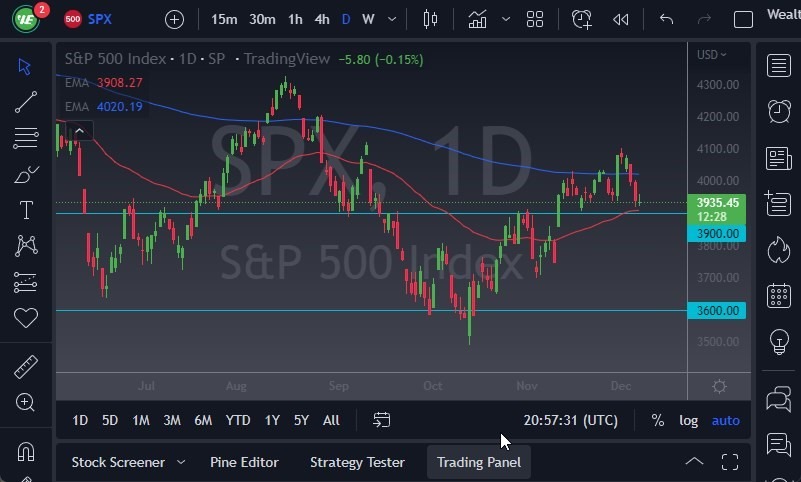801x482 pixels.
Task: Set the range to 6M
Action: 203,420
